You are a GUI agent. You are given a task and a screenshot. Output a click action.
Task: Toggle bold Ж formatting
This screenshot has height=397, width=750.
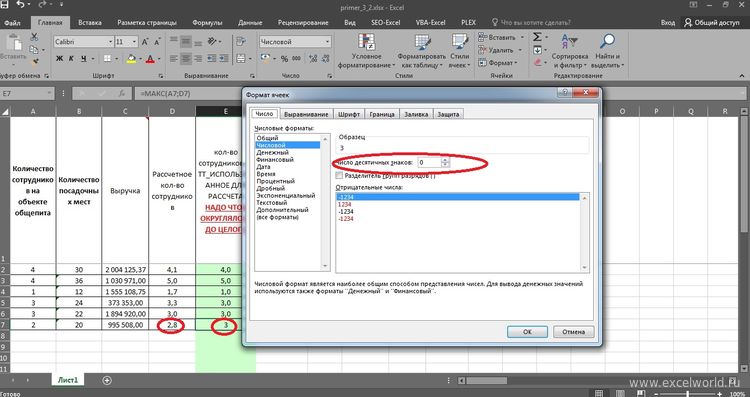(x=59, y=59)
